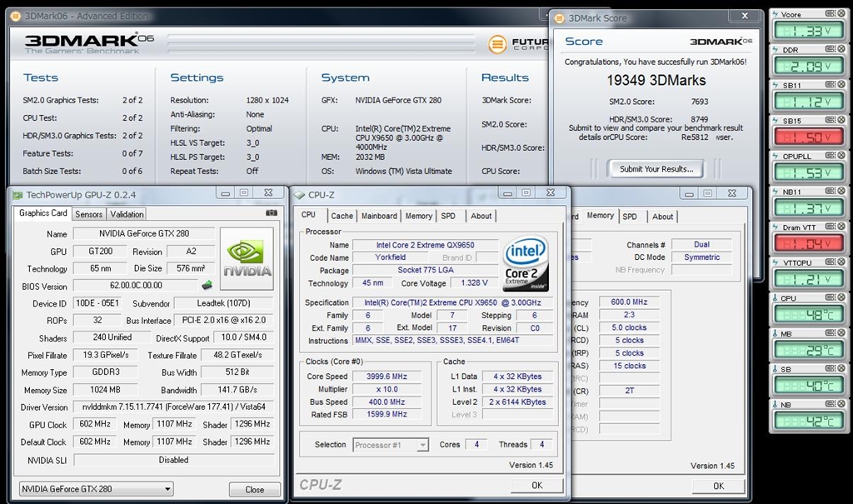Click OK in the rear CPU-Z memory window
853x504 pixels.
coord(718,486)
